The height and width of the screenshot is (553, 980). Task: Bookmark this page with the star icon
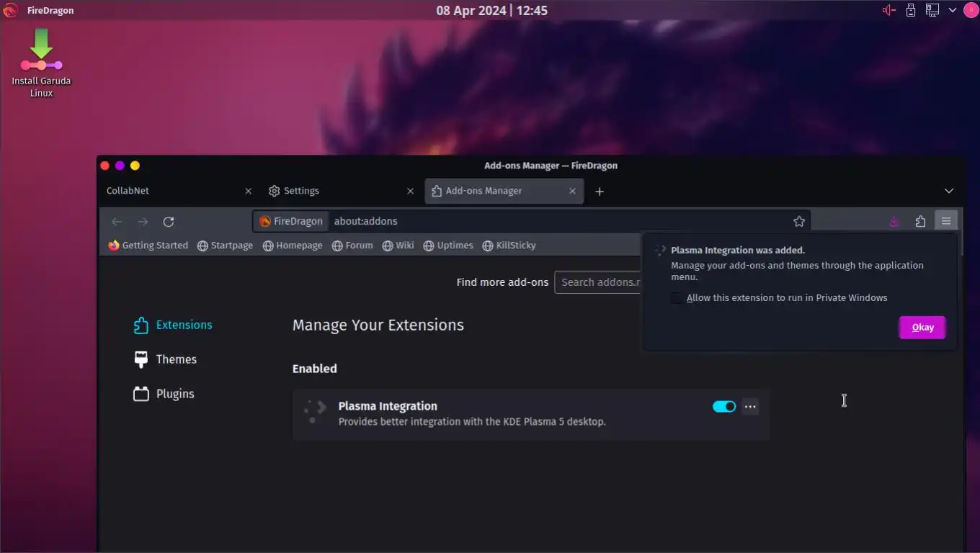click(799, 221)
